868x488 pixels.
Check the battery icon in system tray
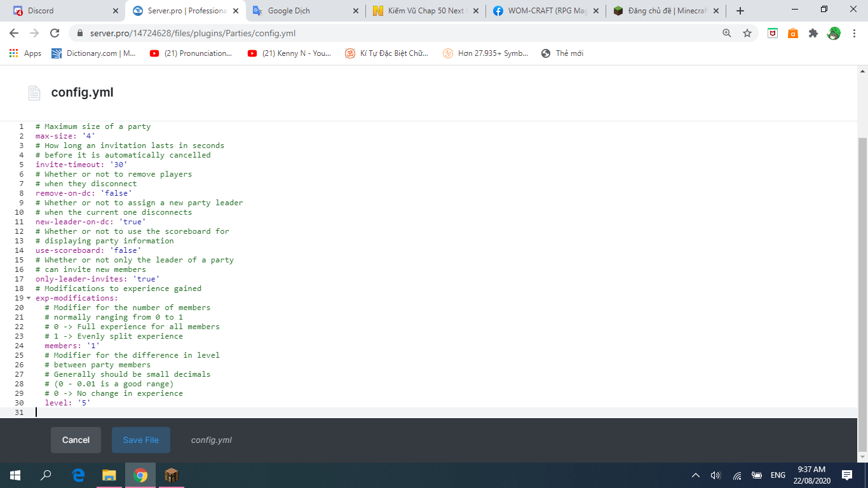pyautogui.click(x=757, y=475)
